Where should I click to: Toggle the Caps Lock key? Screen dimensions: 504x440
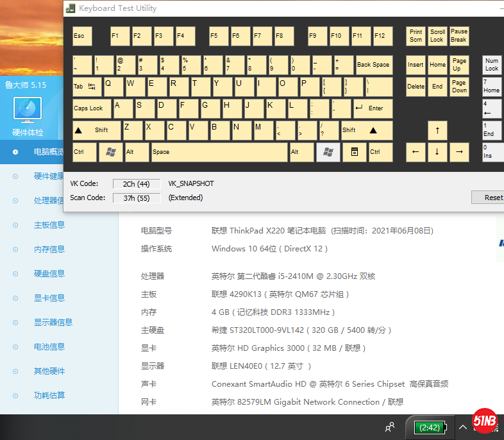pyautogui.click(x=92, y=108)
